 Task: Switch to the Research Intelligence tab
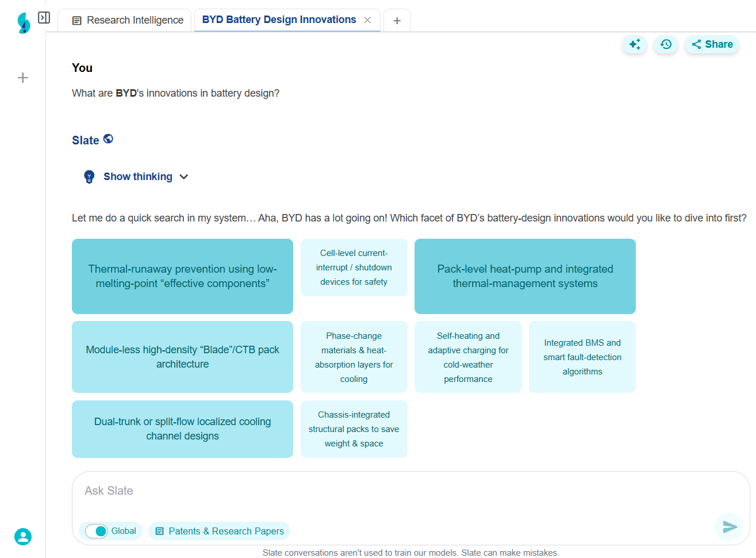point(128,20)
